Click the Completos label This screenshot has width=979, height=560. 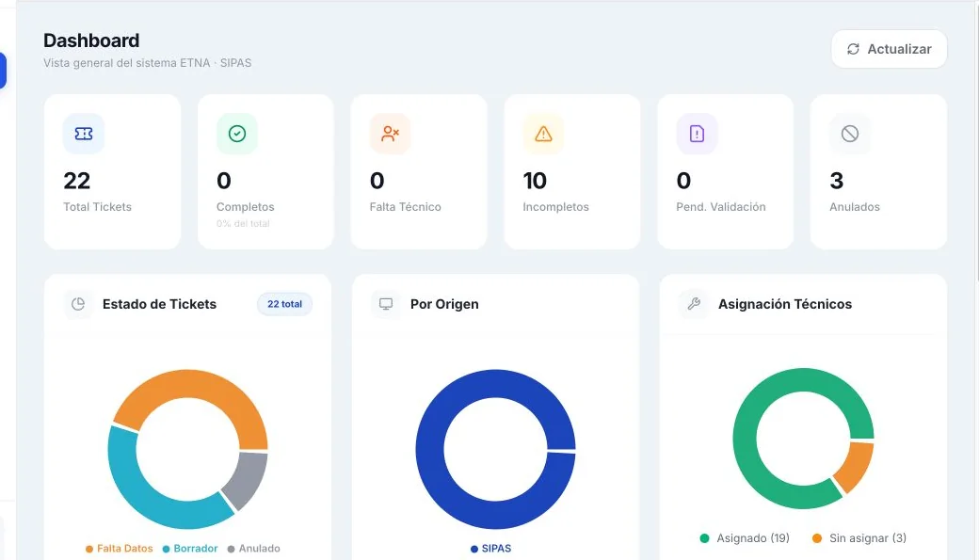coord(246,207)
